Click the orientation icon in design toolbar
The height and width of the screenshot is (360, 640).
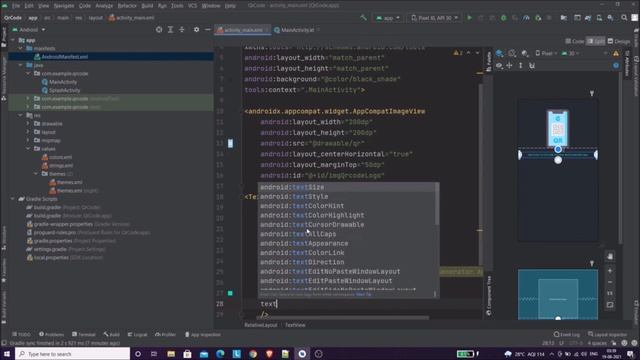click(x=512, y=53)
